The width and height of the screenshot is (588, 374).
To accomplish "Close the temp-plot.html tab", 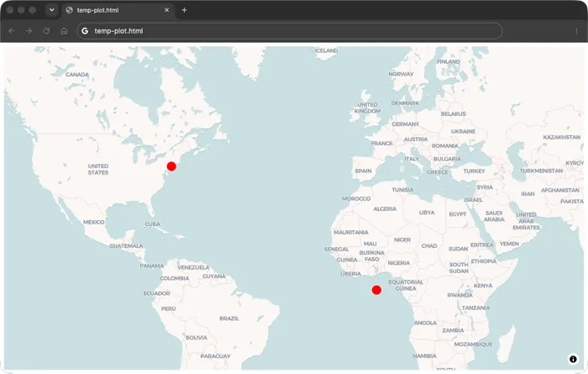I will 167,10.
